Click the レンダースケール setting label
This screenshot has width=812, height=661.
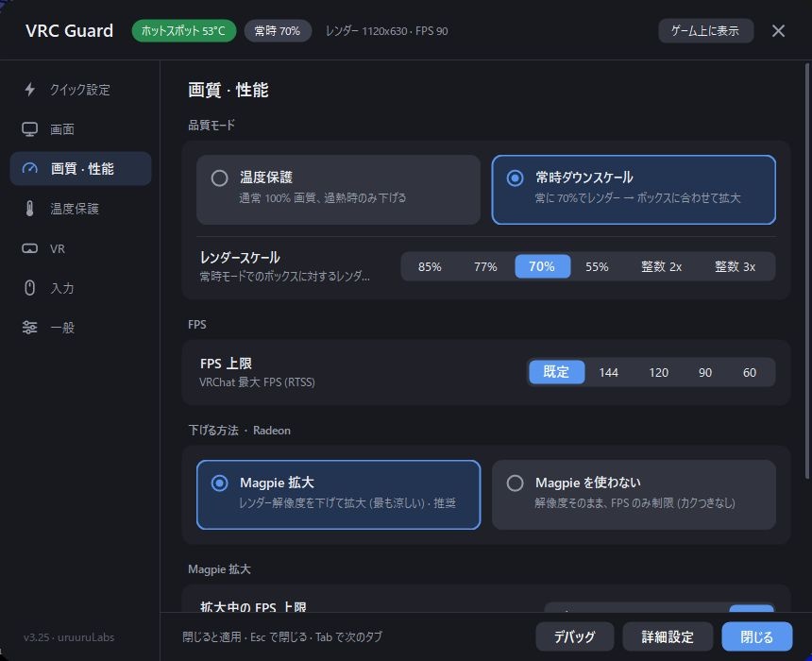tap(240, 258)
